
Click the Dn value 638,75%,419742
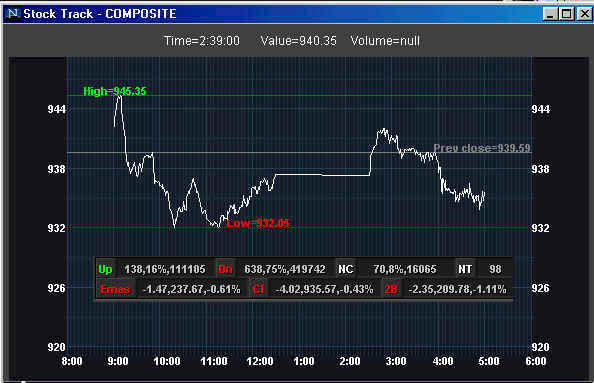[x=284, y=269]
